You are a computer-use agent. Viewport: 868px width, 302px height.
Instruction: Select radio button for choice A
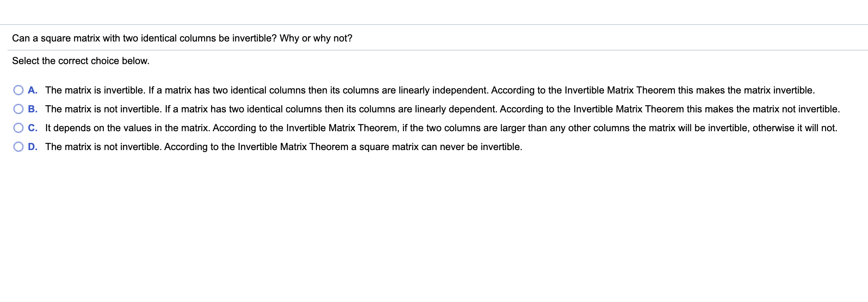pos(18,90)
